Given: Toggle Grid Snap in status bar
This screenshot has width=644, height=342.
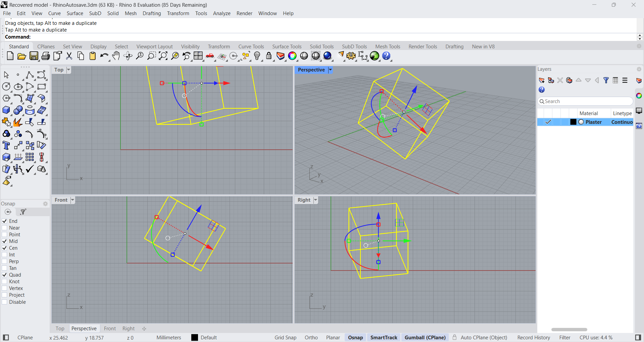Looking at the screenshot, I should [x=285, y=338].
